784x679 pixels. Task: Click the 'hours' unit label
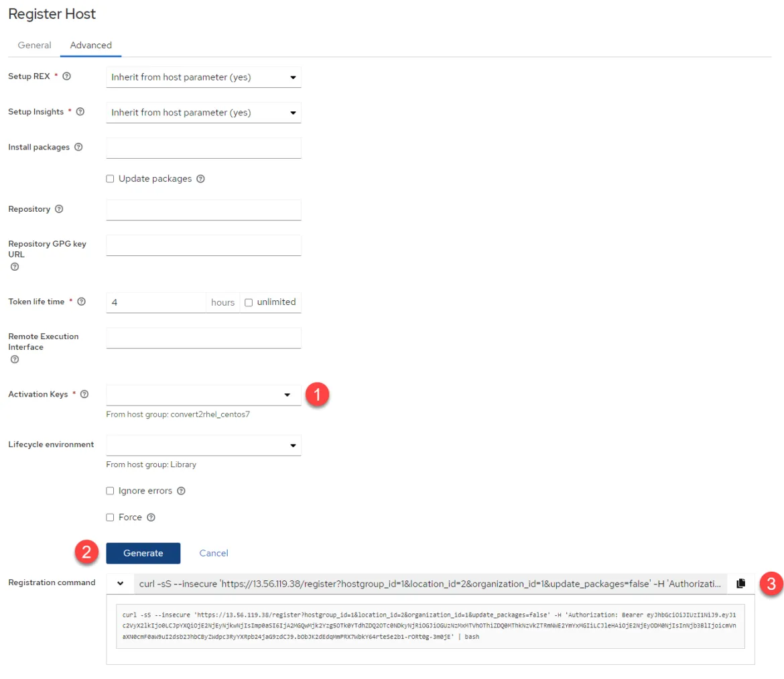[x=222, y=302]
